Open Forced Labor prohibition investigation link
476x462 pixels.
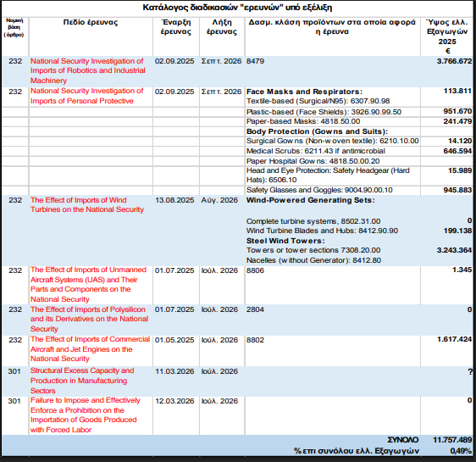click(x=85, y=415)
